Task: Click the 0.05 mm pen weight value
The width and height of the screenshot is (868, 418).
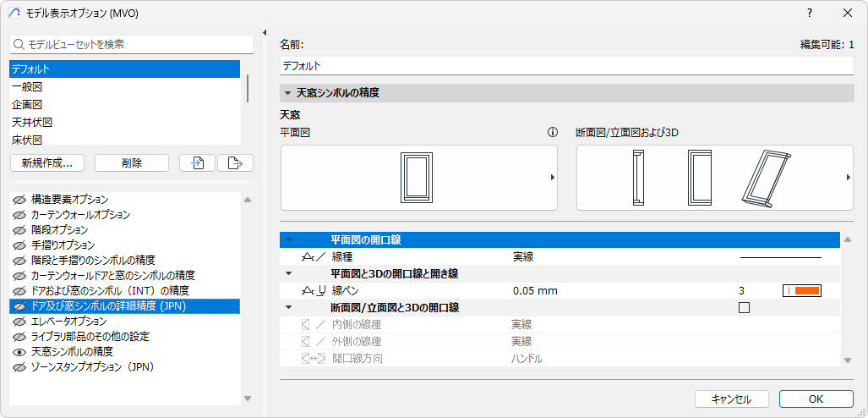Action: [535, 290]
